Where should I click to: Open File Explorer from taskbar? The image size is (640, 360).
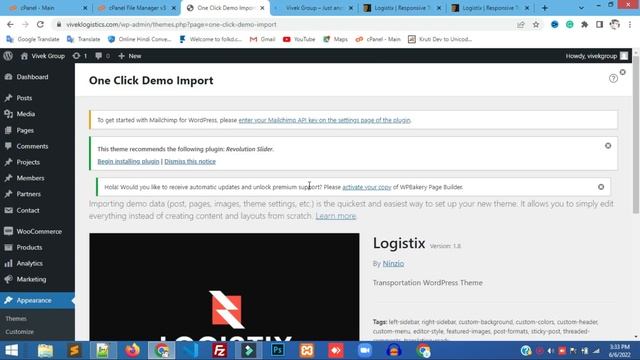pos(45,351)
